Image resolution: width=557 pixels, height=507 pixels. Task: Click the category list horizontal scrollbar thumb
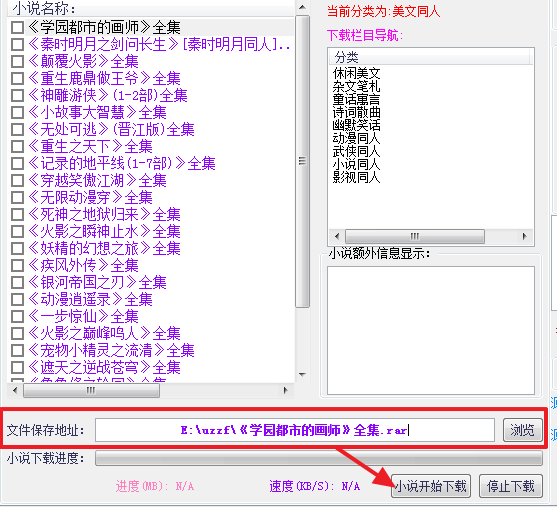tap(415, 236)
